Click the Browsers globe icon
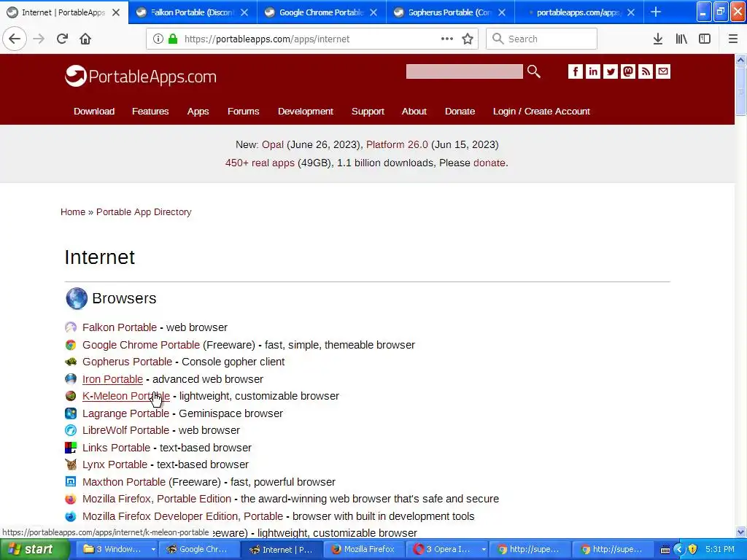The image size is (747, 560). 76,298
